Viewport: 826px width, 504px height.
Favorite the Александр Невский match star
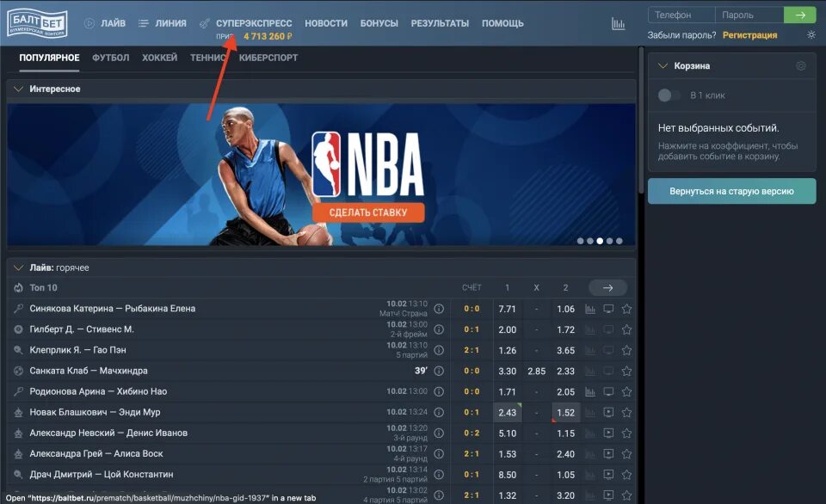626,433
